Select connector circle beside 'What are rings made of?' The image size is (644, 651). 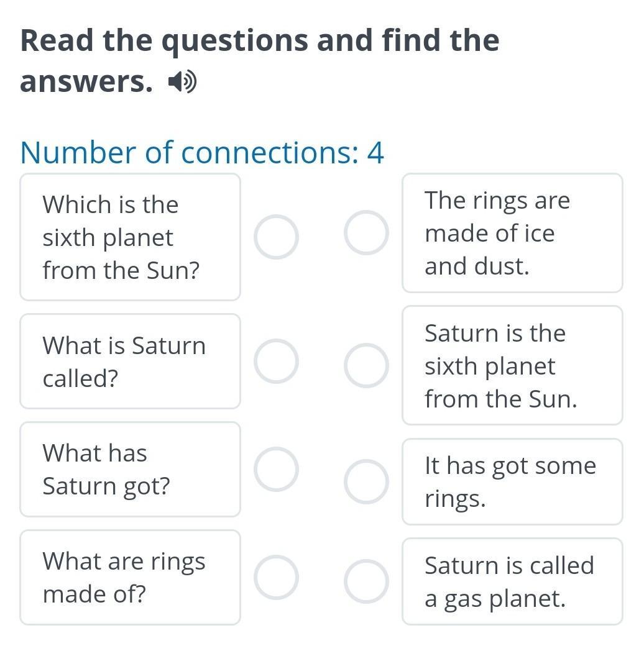(276, 577)
